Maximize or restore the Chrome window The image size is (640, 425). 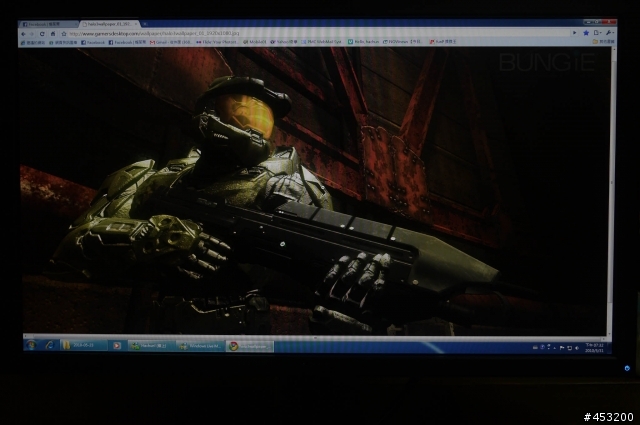coord(598,22)
